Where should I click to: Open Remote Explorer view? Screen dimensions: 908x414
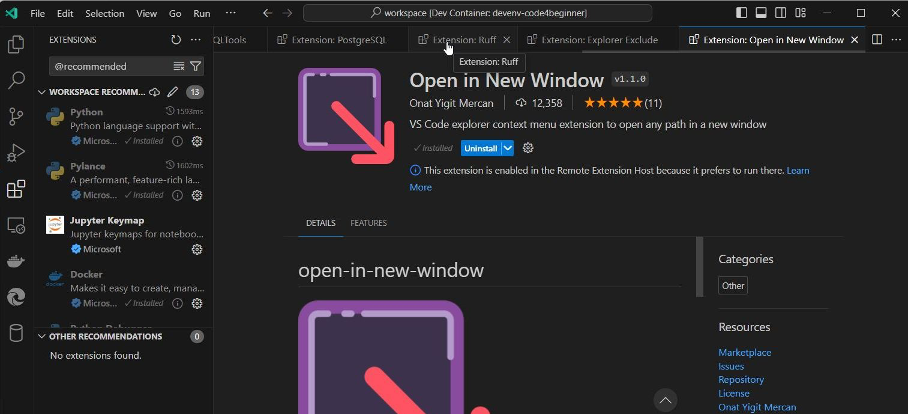pos(16,225)
